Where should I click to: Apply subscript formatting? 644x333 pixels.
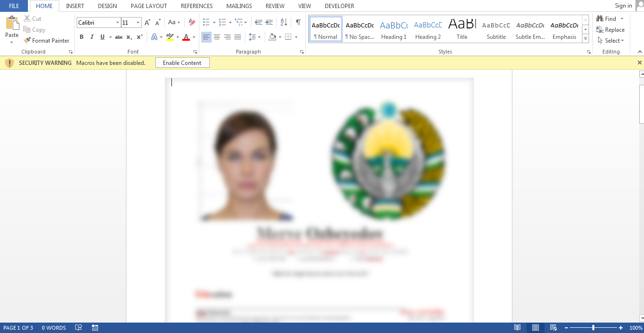click(x=129, y=37)
